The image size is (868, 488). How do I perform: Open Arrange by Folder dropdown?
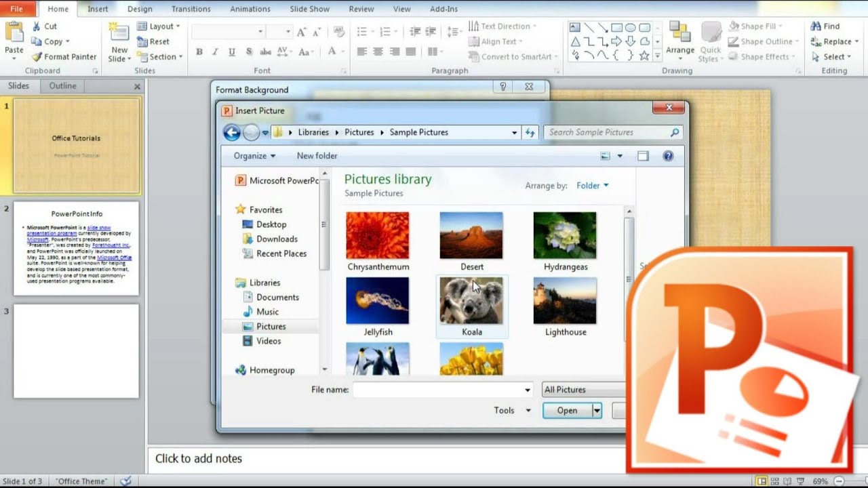(x=593, y=186)
